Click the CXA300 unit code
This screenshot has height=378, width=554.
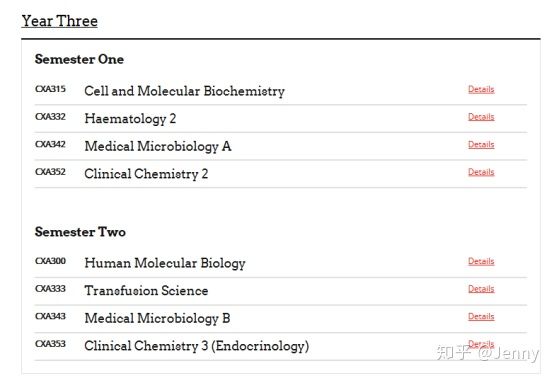coord(50,261)
